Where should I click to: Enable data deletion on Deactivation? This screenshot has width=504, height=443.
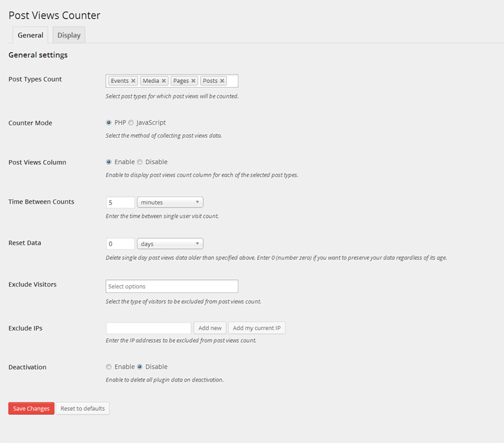tap(109, 367)
